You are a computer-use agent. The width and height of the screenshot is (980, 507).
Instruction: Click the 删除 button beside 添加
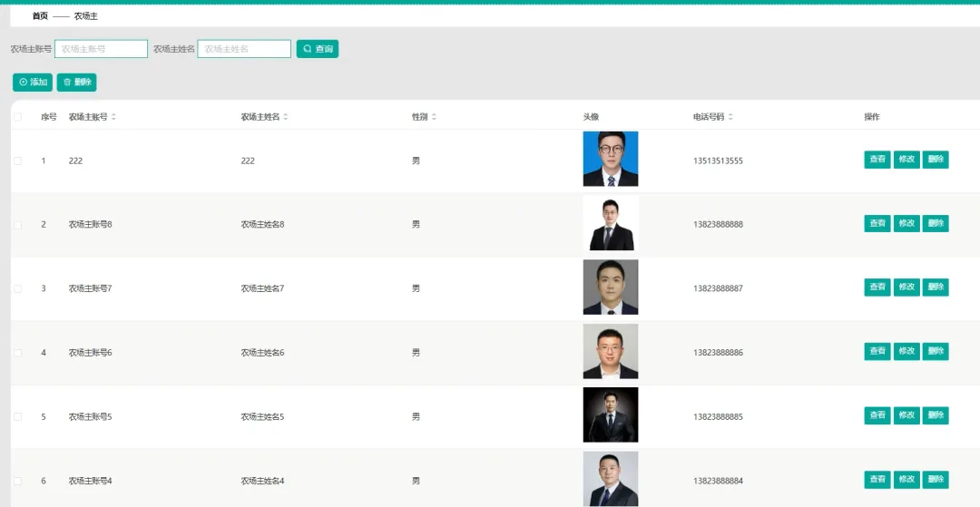(77, 83)
